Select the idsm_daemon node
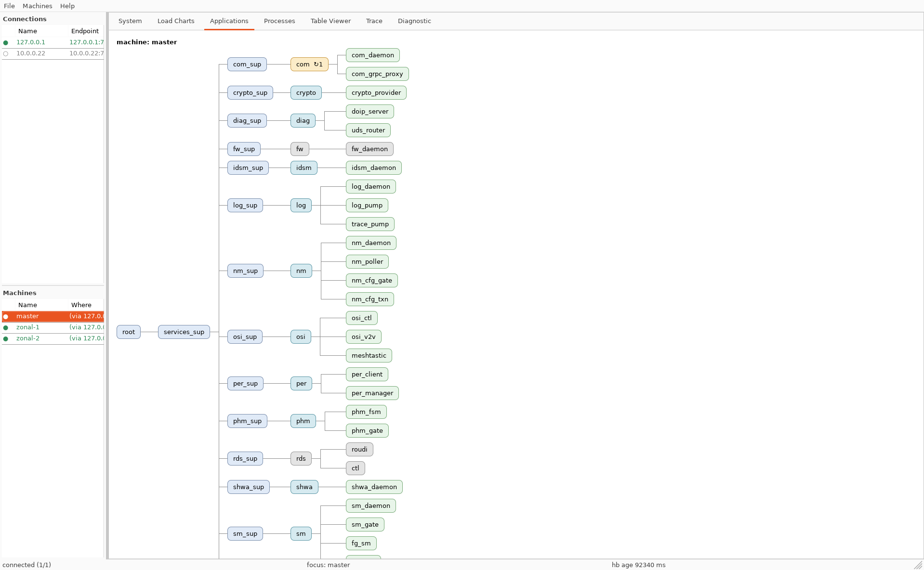 374,168
